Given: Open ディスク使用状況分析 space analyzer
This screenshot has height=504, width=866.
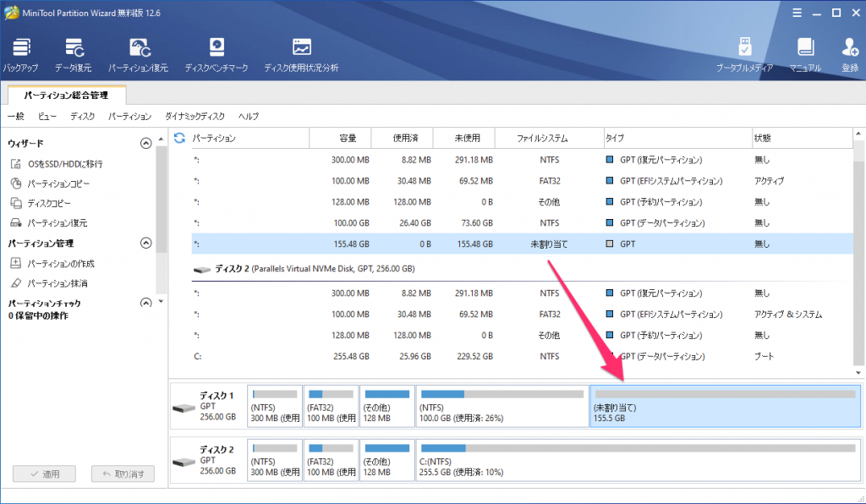Looking at the screenshot, I should coord(301,55).
